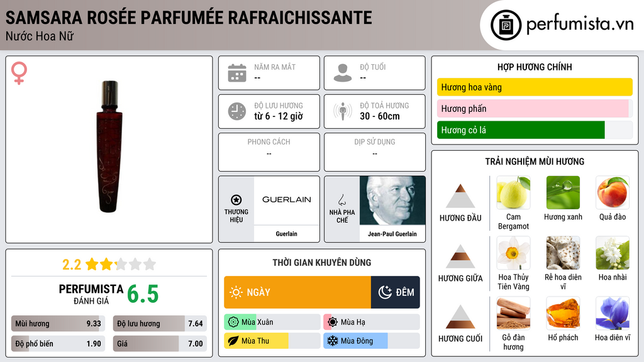
Task: Open the Rễ hoa diên vĩ note image
Action: coord(563,253)
